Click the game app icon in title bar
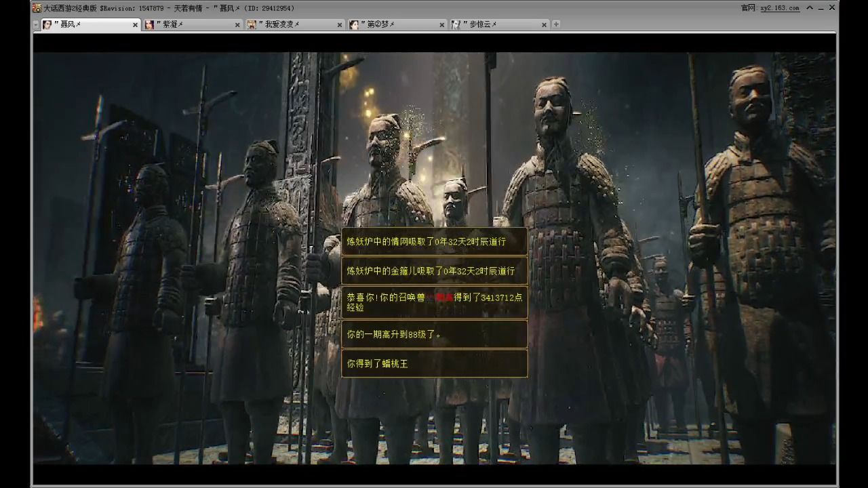 pyautogui.click(x=37, y=8)
